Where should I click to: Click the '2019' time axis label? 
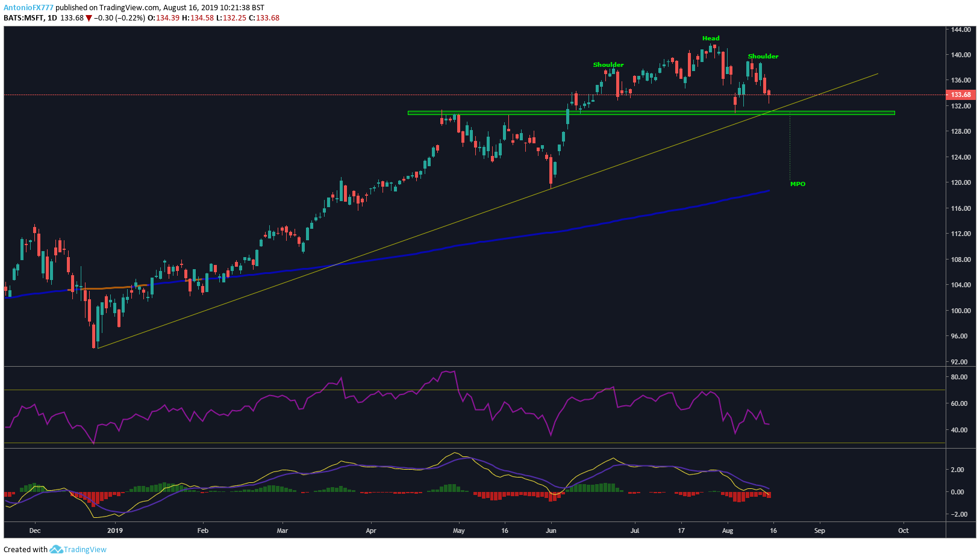click(115, 530)
